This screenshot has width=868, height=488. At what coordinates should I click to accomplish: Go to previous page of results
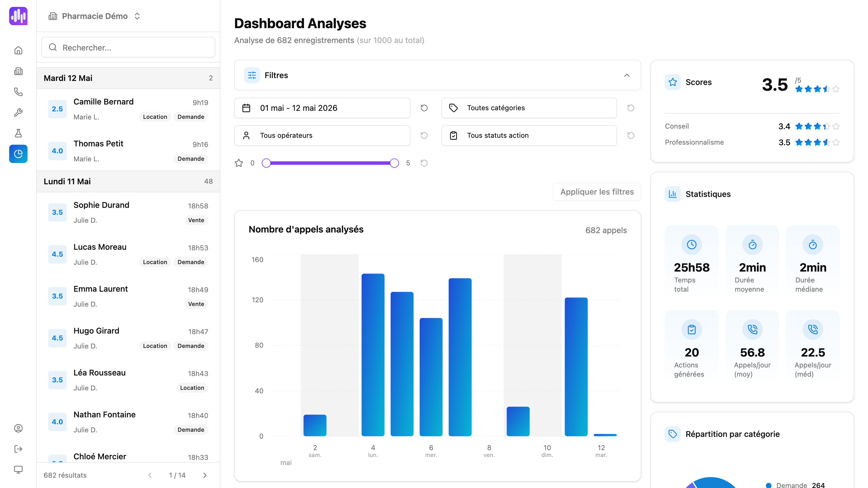point(150,475)
